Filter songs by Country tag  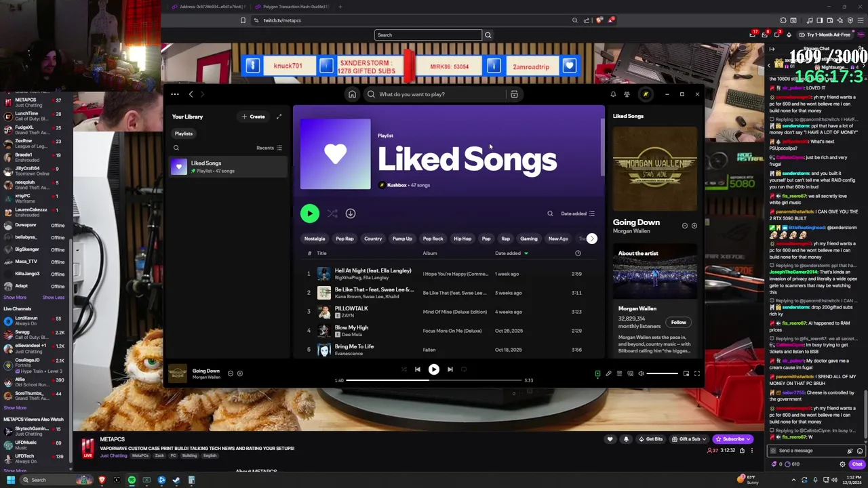[x=373, y=239]
